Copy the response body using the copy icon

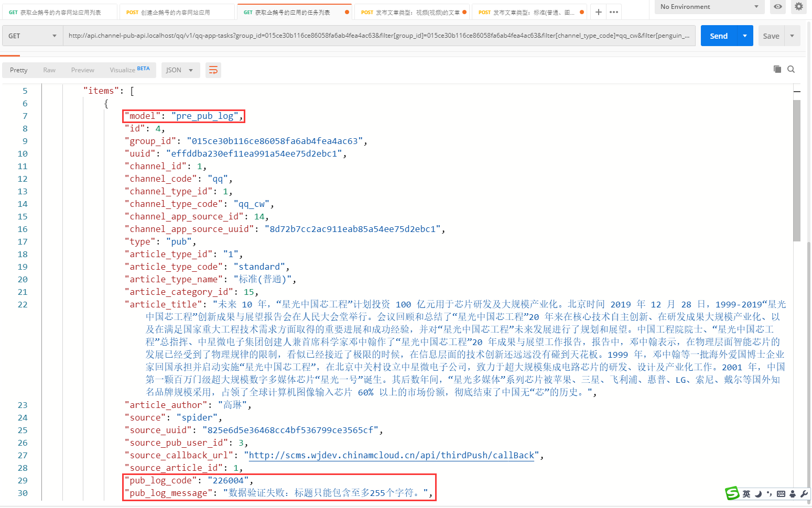[x=777, y=69]
